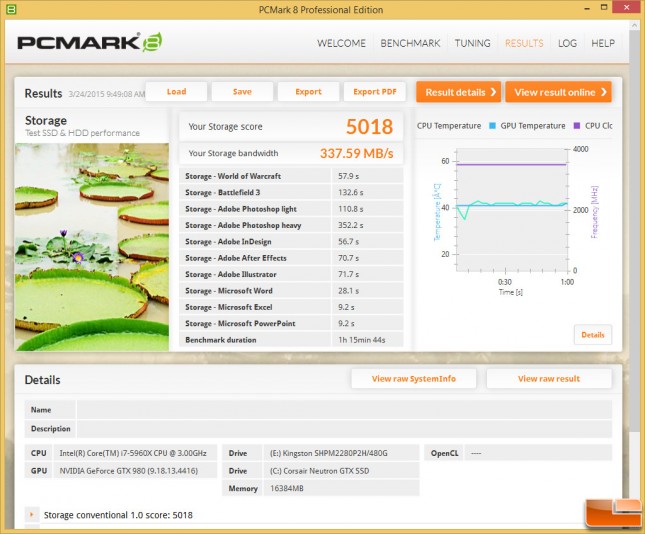Click the OpenCL field value
This screenshot has height=534, width=645.
tap(538, 453)
